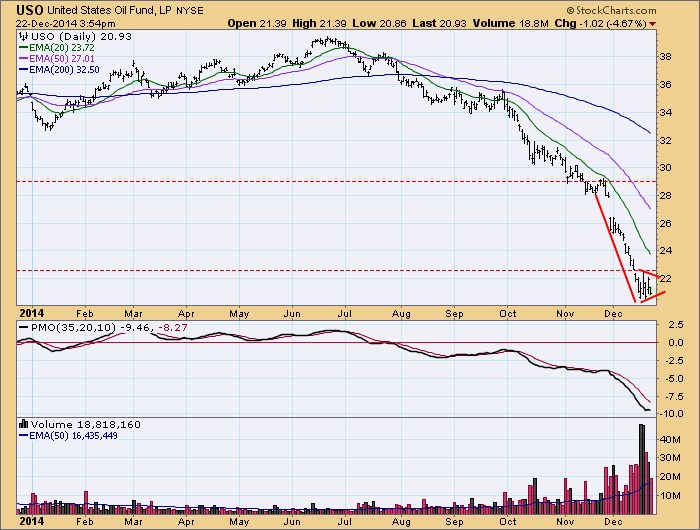Click the PMO(35,20,10) indicator label

pyautogui.click(x=74, y=327)
